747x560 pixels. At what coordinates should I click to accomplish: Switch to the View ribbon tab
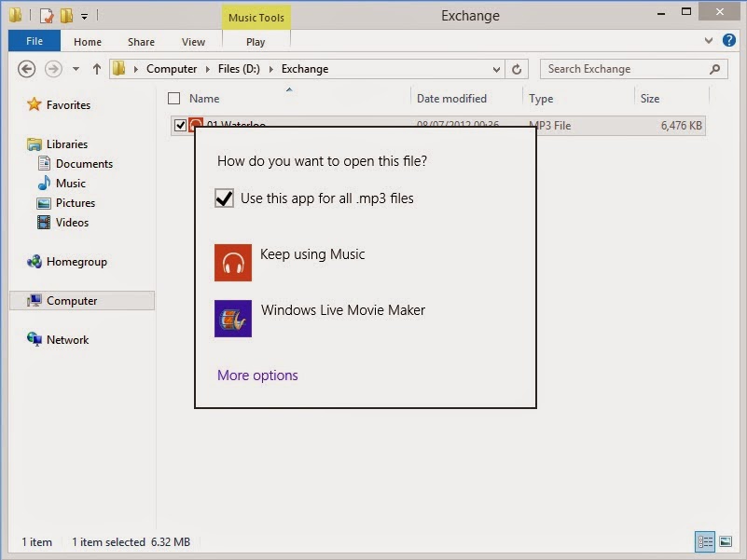pos(193,42)
